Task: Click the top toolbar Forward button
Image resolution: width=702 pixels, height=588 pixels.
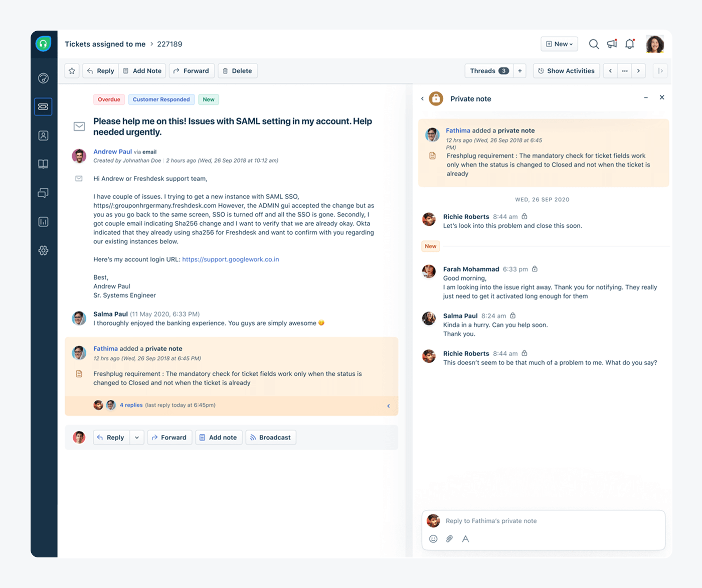Action: pos(192,71)
